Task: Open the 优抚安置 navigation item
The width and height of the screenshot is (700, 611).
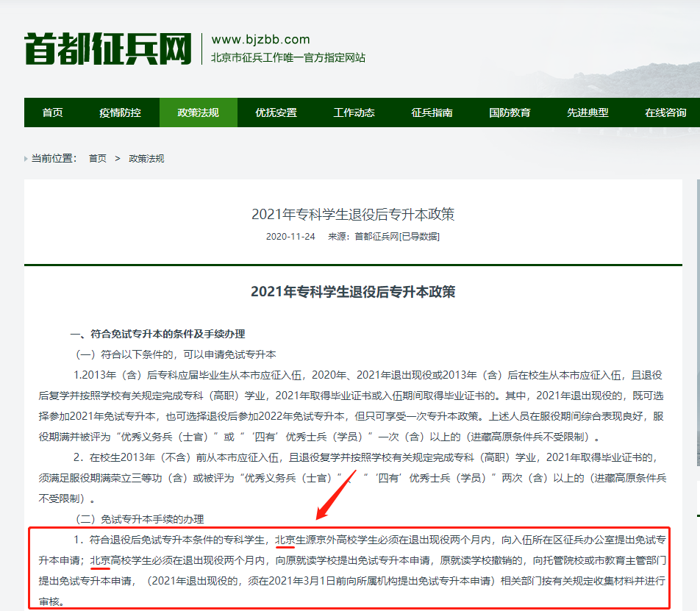Action: [x=276, y=112]
